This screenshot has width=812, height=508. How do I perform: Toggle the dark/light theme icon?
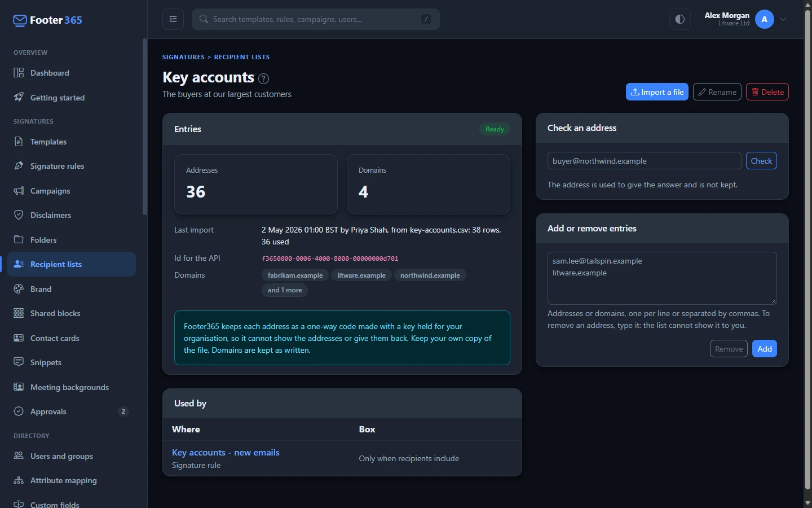pyautogui.click(x=680, y=19)
